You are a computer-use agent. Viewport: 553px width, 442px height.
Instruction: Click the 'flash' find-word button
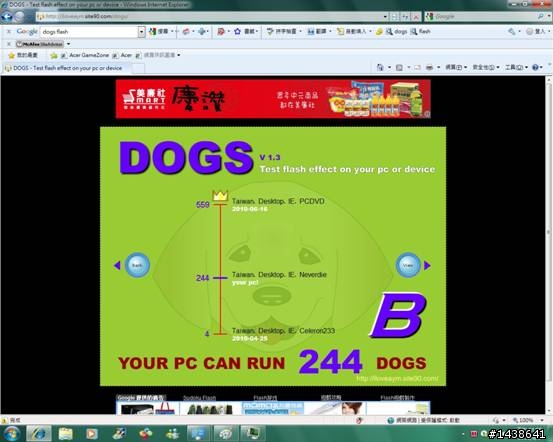point(420,31)
